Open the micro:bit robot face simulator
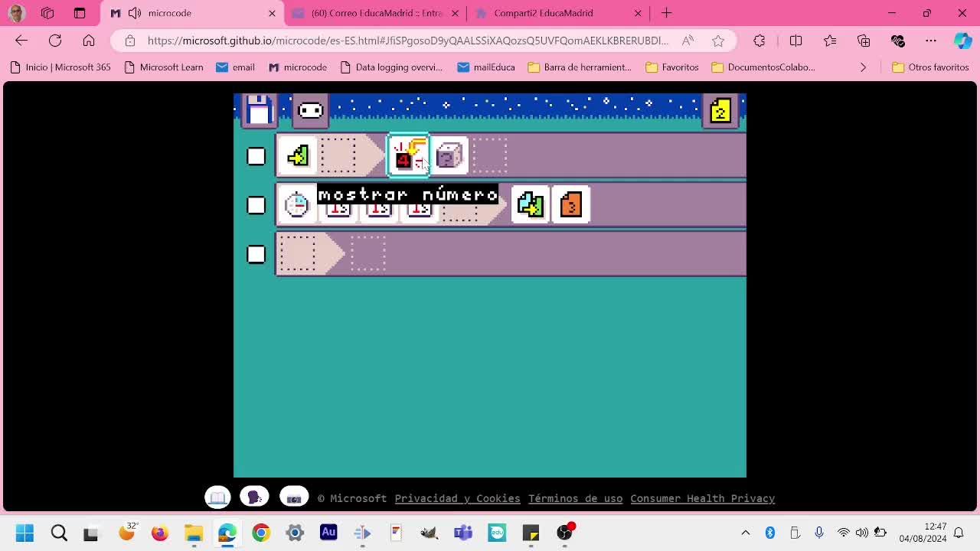Screen dimensions: 980x551 pos(310,110)
